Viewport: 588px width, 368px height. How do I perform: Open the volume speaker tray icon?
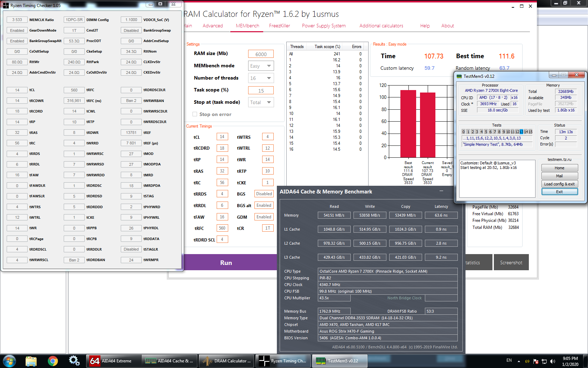tap(553, 361)
